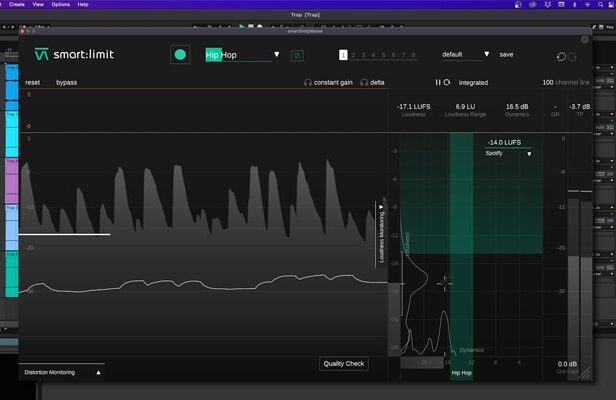Click the -17.1 LUFS Loudness readout
This screenshot has width=616, height=400.
(x=414, y=107)
